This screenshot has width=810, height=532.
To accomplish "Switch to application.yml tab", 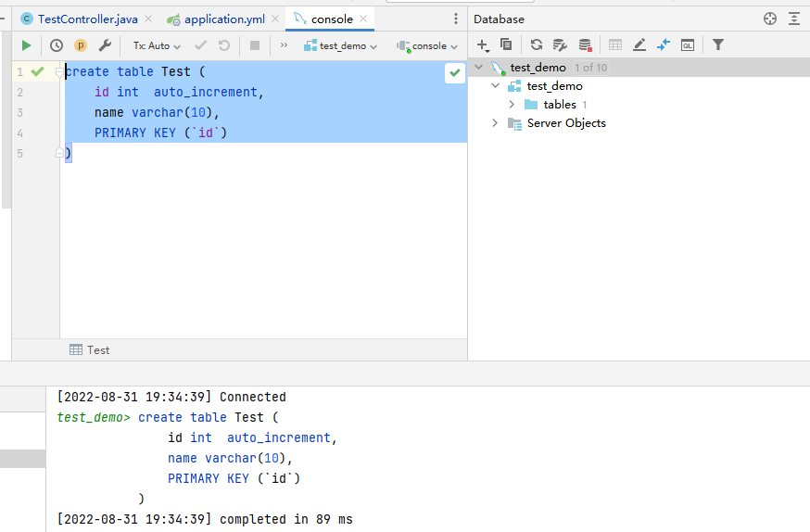I will 216,19.
